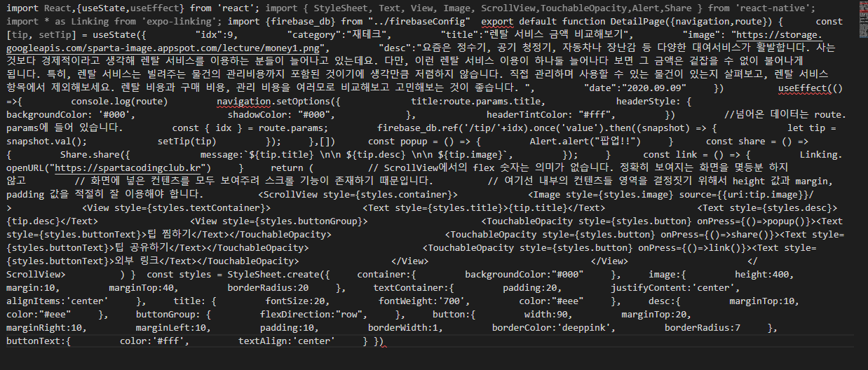Click the 'borderRadius:20' style value

click(x=268, y=288)
